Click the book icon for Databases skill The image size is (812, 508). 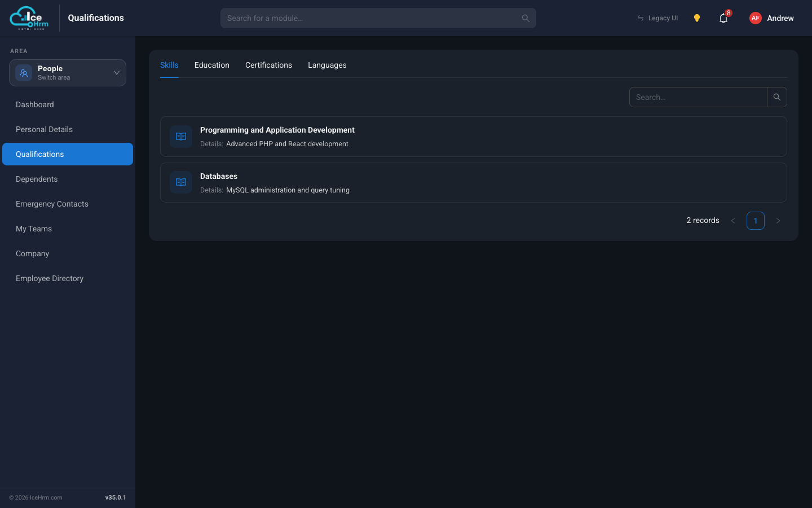(x=181, y=182)
